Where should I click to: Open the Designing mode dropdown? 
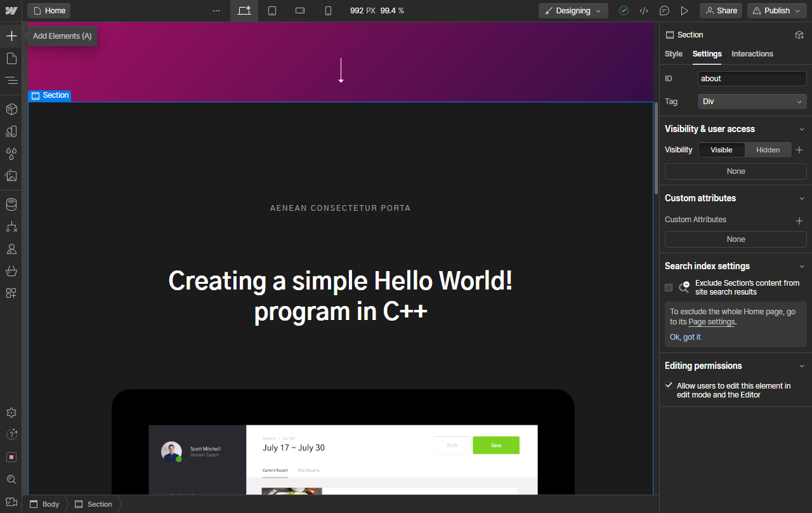(x=573, y=11)
